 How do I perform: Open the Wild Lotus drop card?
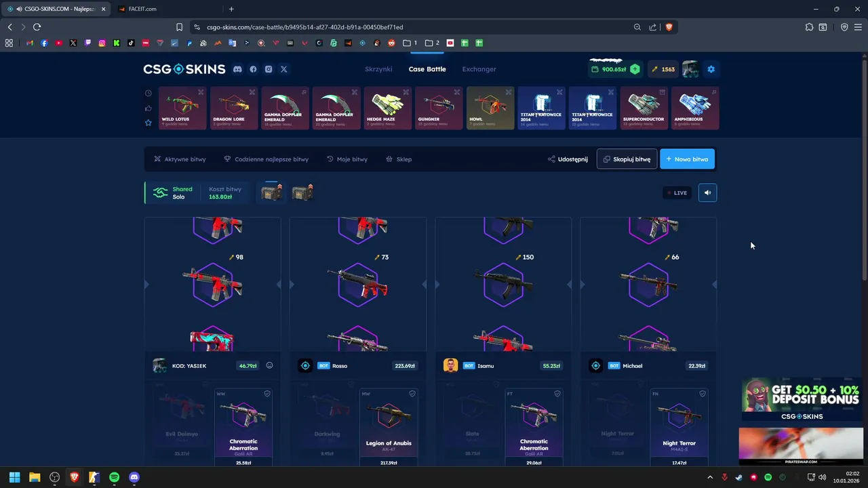tap(183, 108)
